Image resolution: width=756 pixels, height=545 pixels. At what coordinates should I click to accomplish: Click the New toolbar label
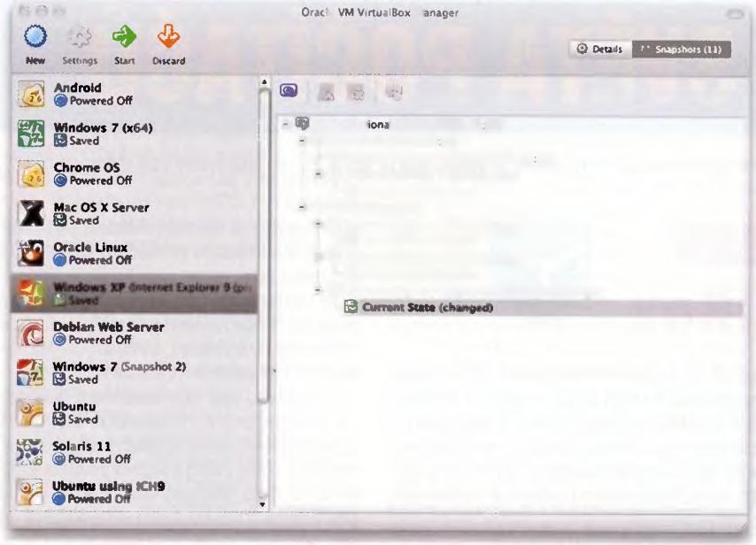point(35,61)
